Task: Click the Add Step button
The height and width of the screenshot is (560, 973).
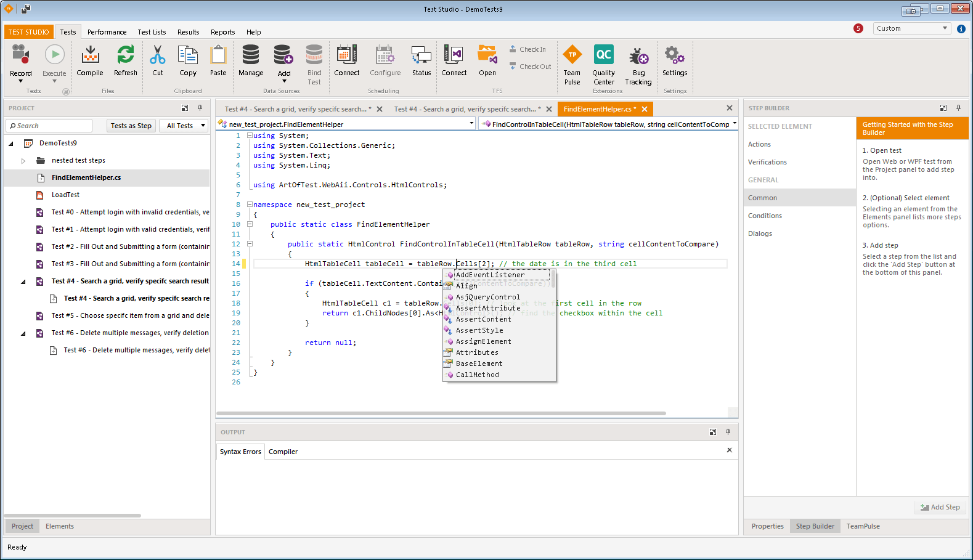Action: [x=940, y=507]
